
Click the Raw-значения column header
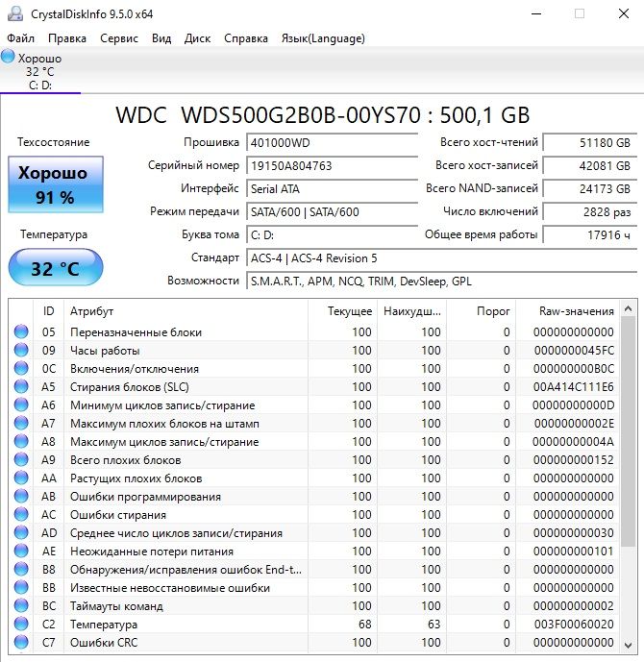click(567, 311)
